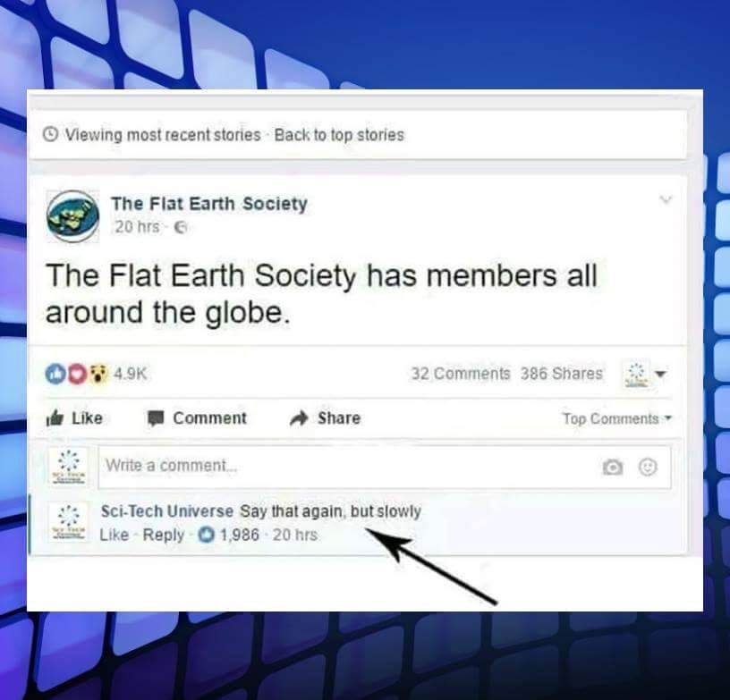
Task: Click the Flat Earth Society profile picture
Action: [x=72, y=216]
